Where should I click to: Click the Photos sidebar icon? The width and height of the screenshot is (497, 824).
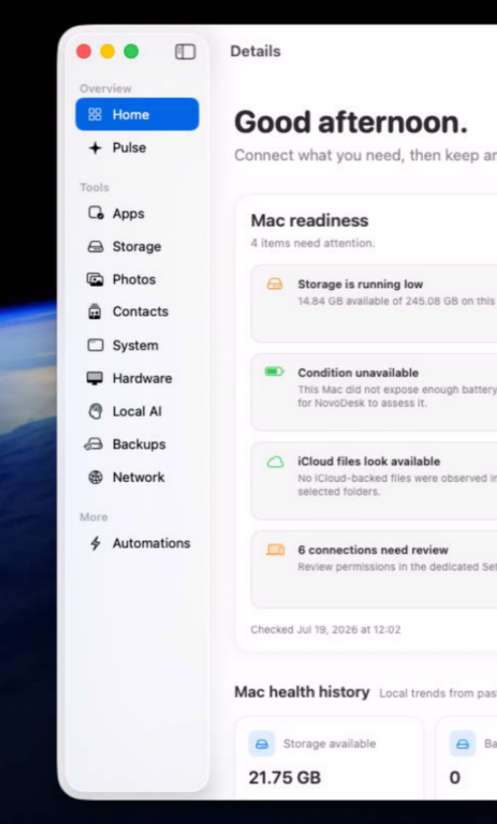95,279
